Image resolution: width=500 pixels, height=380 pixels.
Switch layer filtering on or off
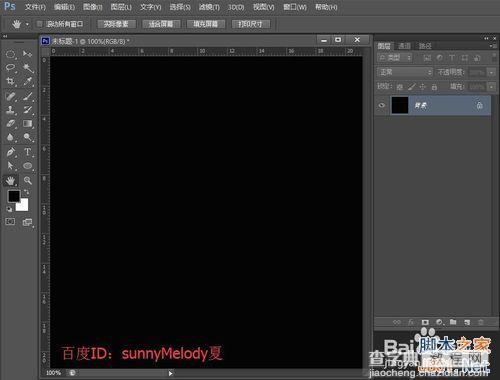click(x=494, y=58)
